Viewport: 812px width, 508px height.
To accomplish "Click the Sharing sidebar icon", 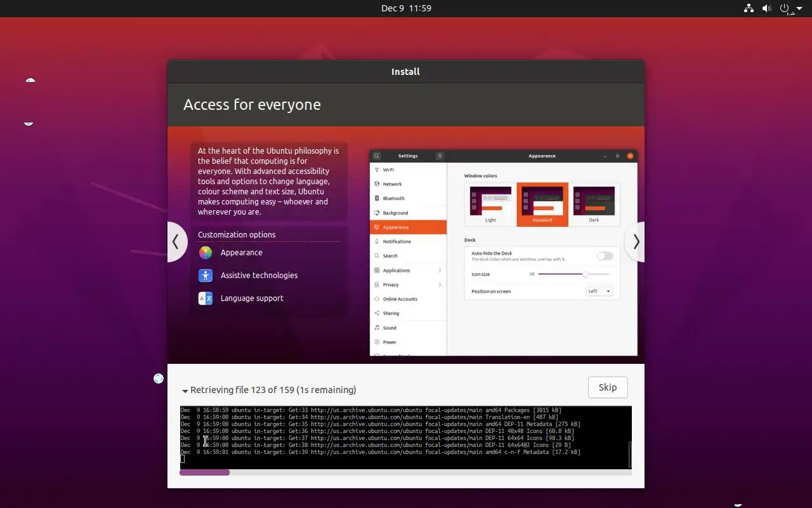I will [377, 313].
